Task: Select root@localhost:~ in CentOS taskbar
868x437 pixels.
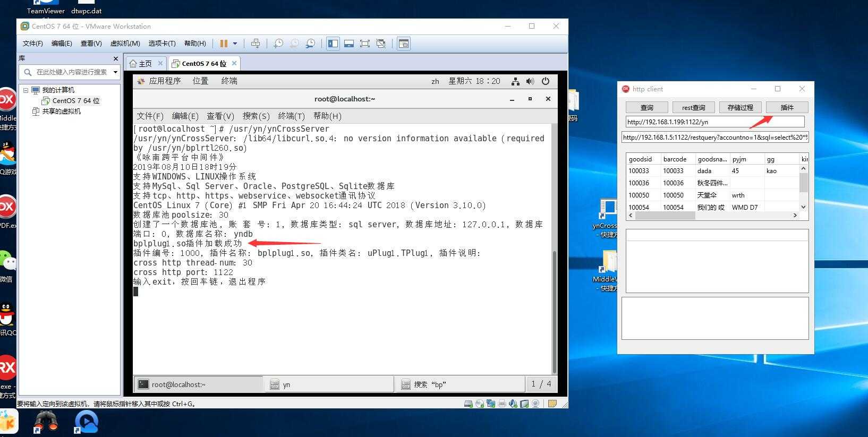Action: (199, 384)
